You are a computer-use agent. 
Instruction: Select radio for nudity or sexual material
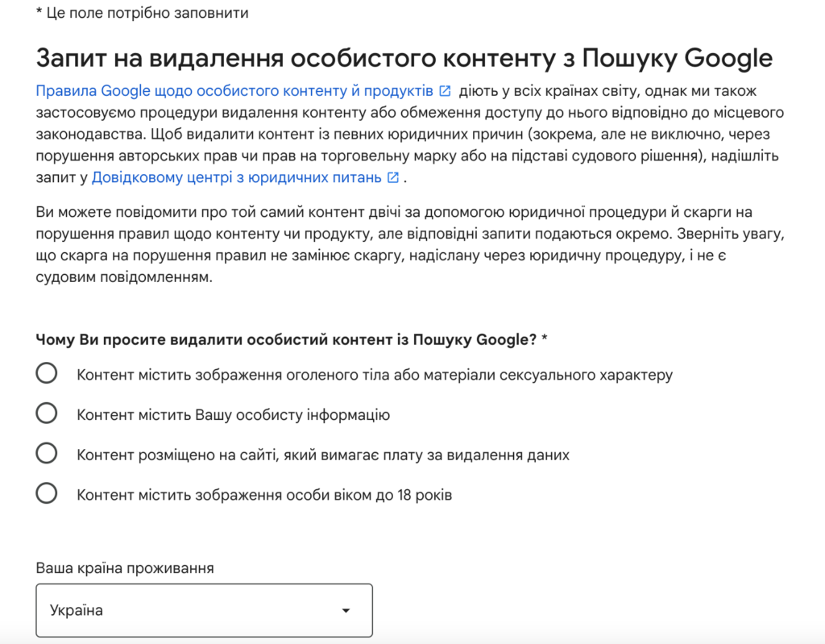point(47,373)
